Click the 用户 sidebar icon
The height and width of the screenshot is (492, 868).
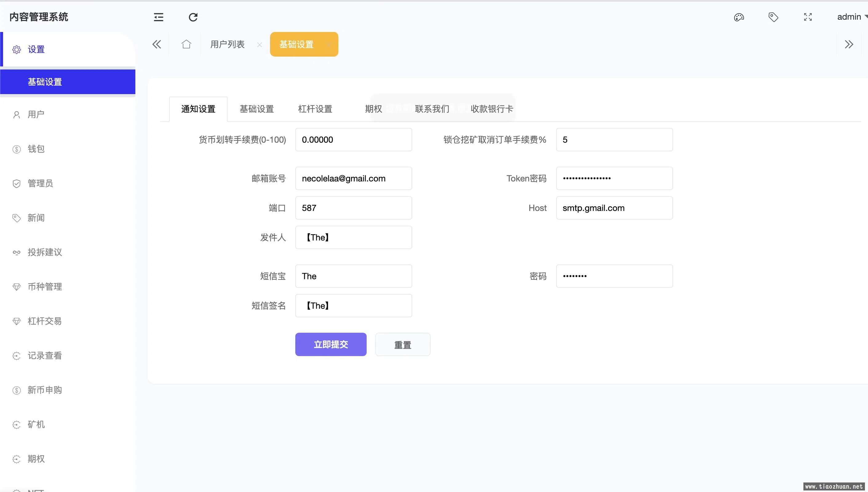(x=16, y=114)
